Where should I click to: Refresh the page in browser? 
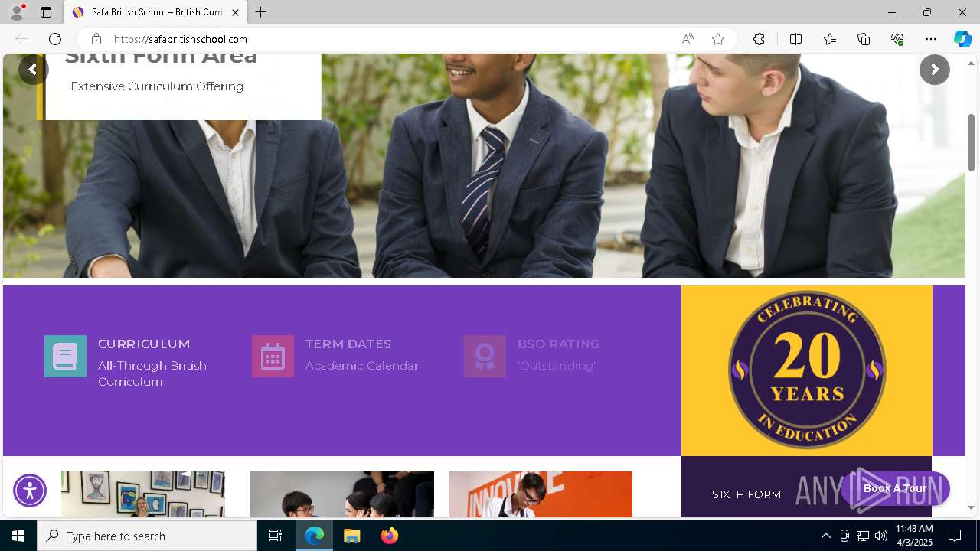pyautogui.click(x=55, y=39)
